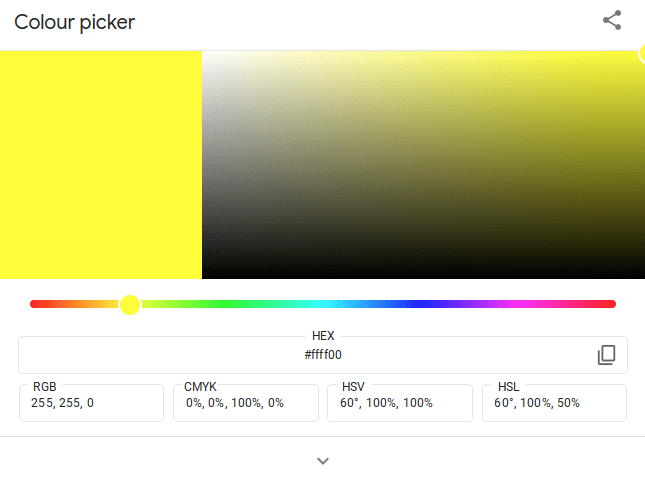Copy the HEX value with the copy icon
Viewport: 645px width, 481px height.
[606, 355]
